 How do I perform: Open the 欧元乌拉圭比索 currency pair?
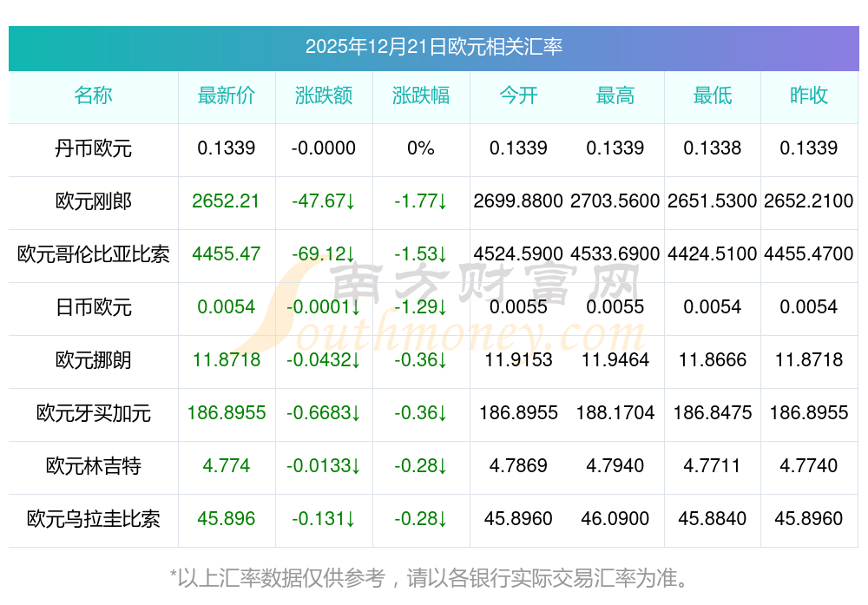[x=93, y=519]
